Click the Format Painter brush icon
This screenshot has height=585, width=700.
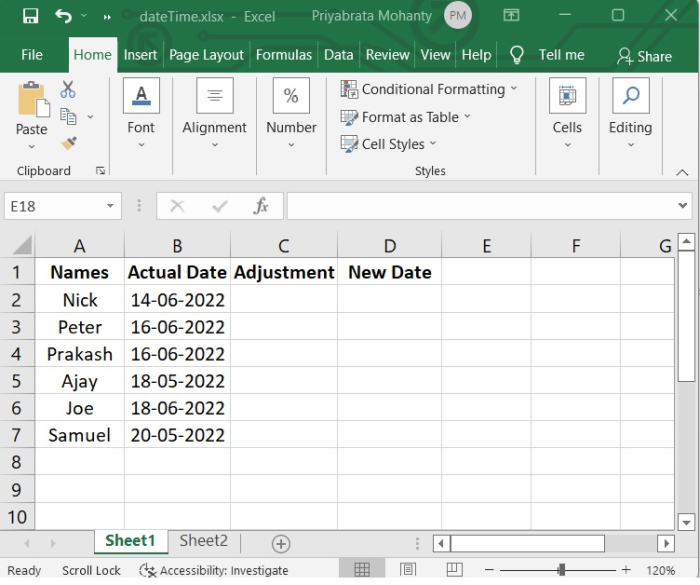point(68,143)
